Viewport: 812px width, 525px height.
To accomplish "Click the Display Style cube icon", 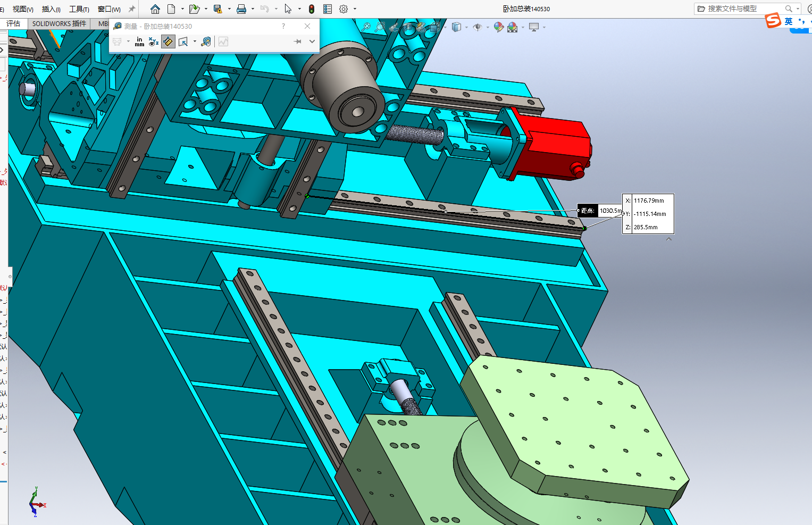I will (x=456, y=27).
